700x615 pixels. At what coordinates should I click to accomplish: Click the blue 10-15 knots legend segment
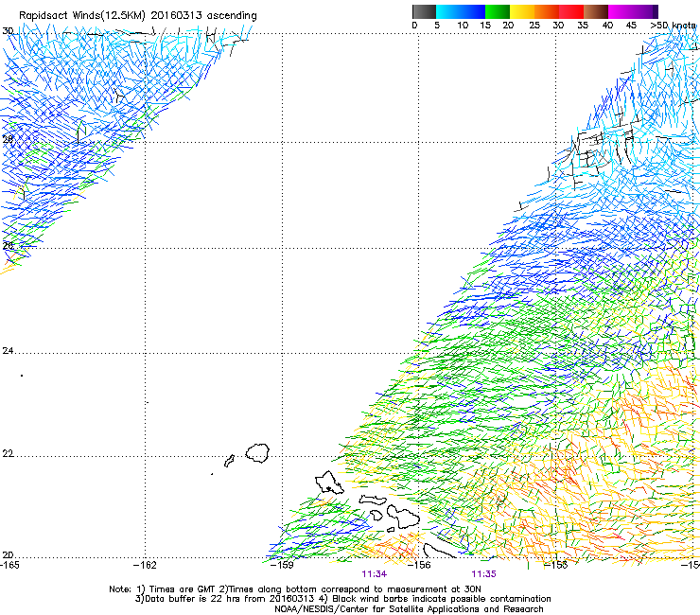coord(473,11)
